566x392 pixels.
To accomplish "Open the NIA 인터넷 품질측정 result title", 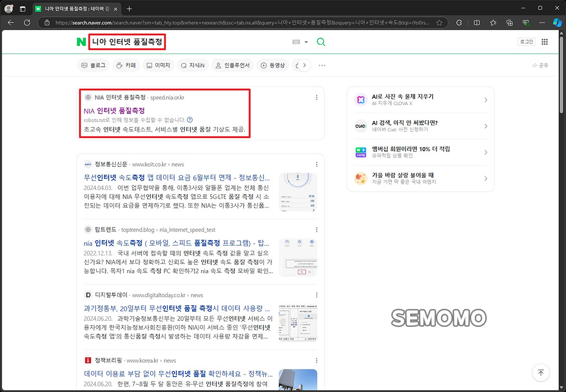I will (114, 111).
